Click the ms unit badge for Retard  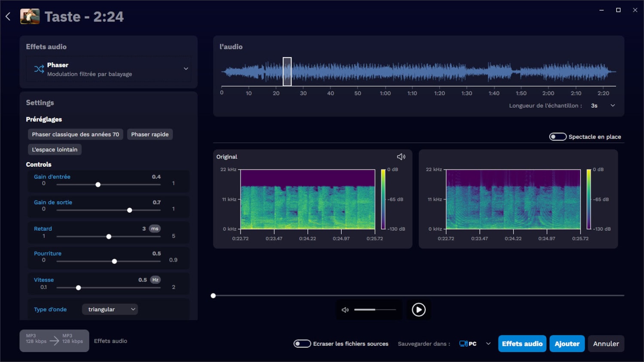[155, 229]
